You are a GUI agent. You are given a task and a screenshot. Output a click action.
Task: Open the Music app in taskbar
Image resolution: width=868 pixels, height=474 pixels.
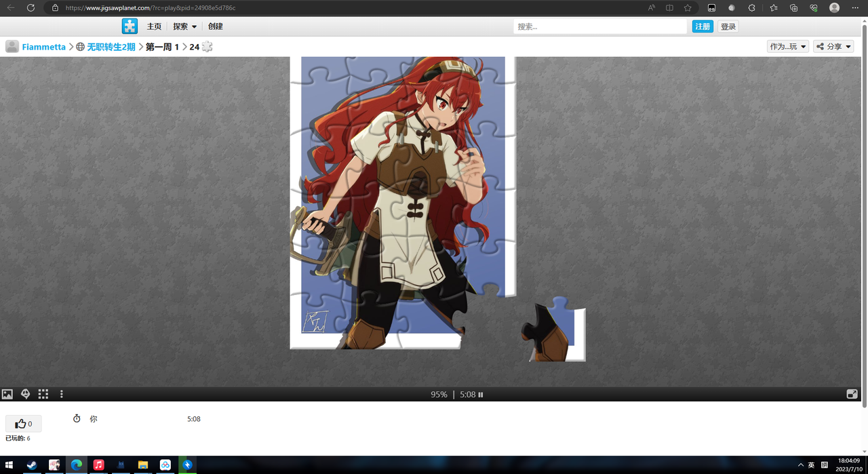(x=98, y=465)
